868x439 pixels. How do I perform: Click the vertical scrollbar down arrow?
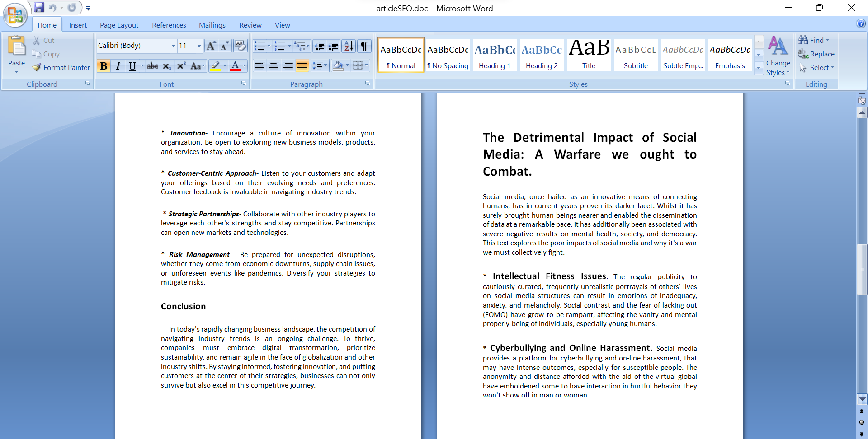[862, 399]
